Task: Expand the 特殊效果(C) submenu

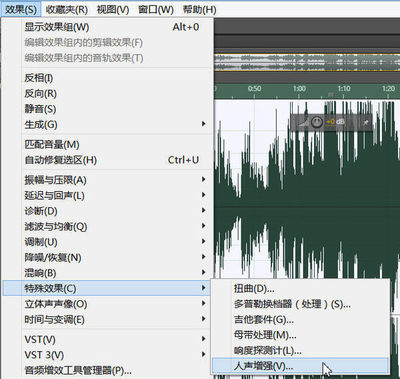Action: (107, 288)
